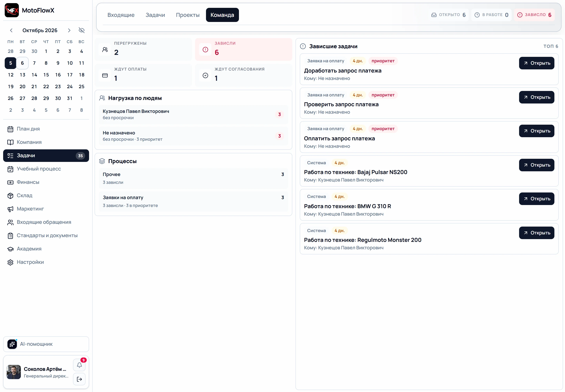Open Финансы section
The height and width of the screenshot is (392, 565).
tap(46, 182)
